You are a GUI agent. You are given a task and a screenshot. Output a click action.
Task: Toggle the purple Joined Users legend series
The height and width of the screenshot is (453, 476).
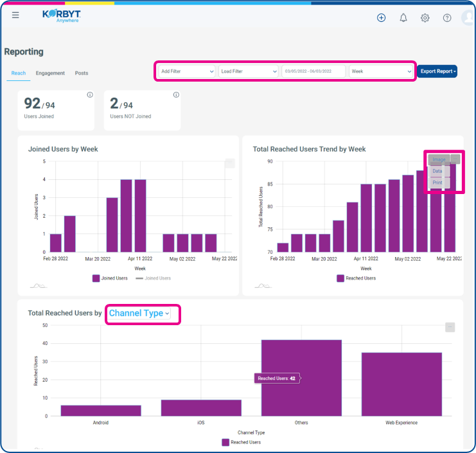[110, 278]
